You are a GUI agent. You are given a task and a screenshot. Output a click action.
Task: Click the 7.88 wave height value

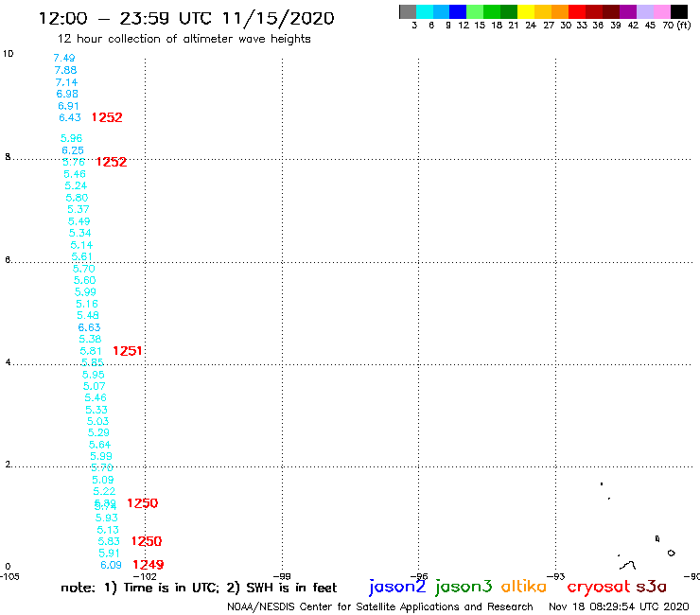click(65, 70)
